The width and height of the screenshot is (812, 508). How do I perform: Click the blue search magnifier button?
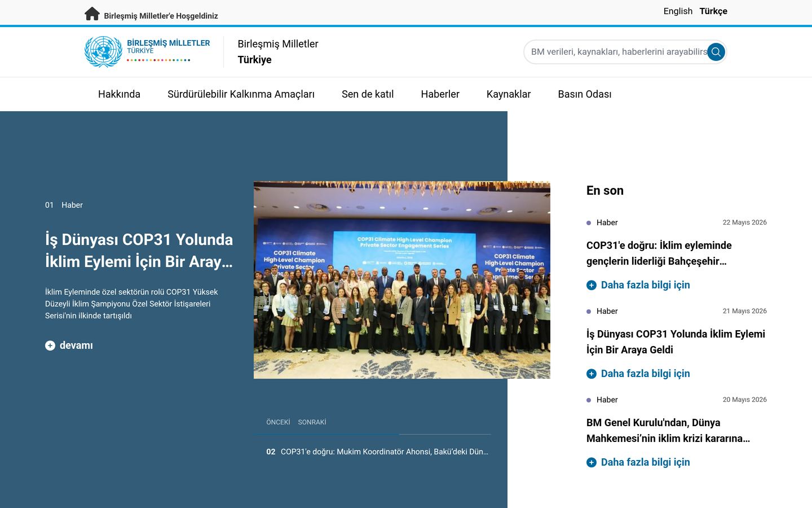click(x=716, y=52)
